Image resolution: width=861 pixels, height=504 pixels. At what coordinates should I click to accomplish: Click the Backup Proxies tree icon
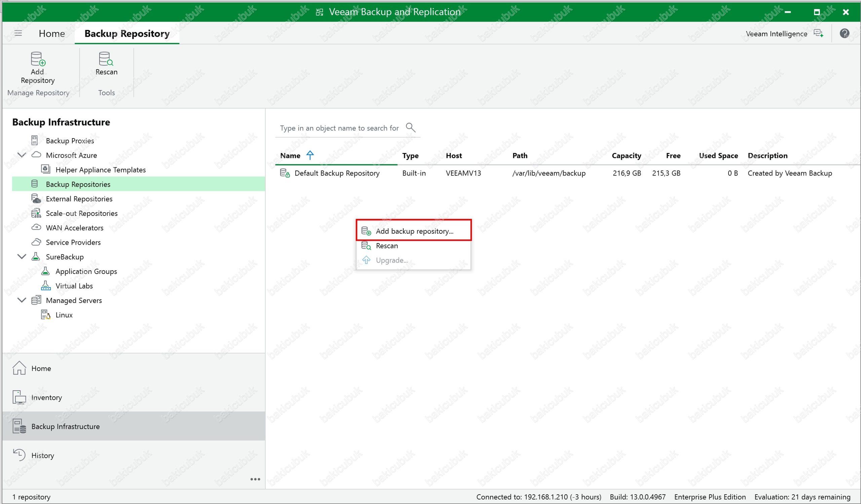click(35, 140)
